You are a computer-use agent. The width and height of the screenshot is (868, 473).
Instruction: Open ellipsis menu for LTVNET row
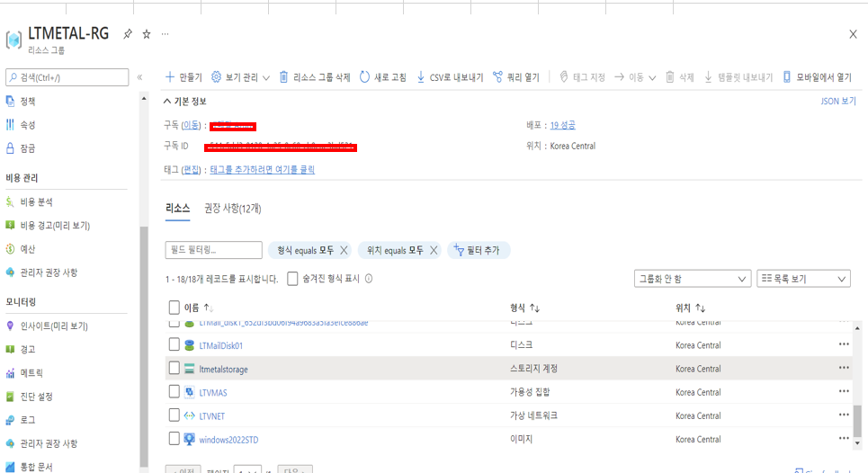844,415
